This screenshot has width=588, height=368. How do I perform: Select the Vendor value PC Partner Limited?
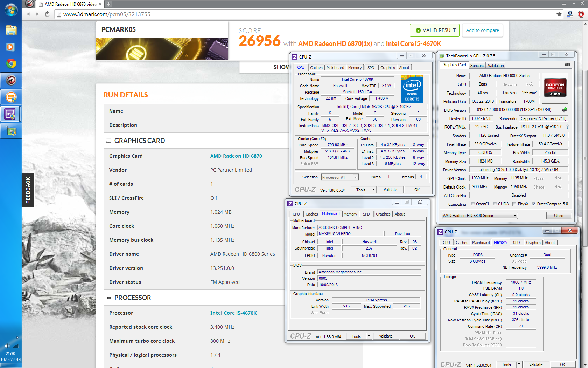(x=231, y=170)
